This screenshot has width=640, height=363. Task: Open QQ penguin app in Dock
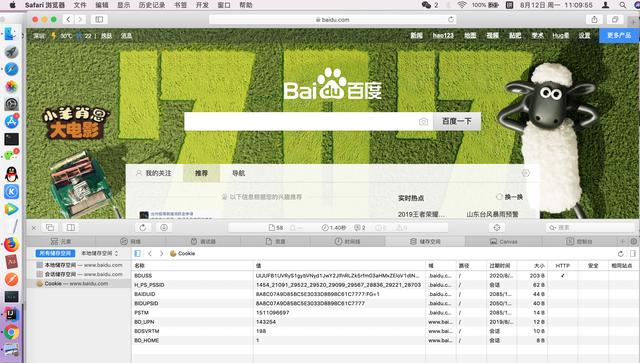11,174
